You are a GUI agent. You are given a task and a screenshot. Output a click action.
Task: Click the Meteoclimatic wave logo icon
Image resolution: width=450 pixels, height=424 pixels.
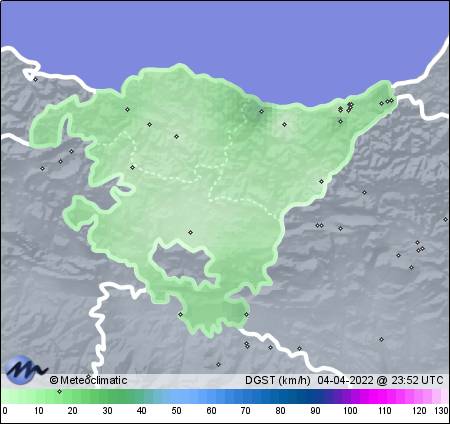26,369
